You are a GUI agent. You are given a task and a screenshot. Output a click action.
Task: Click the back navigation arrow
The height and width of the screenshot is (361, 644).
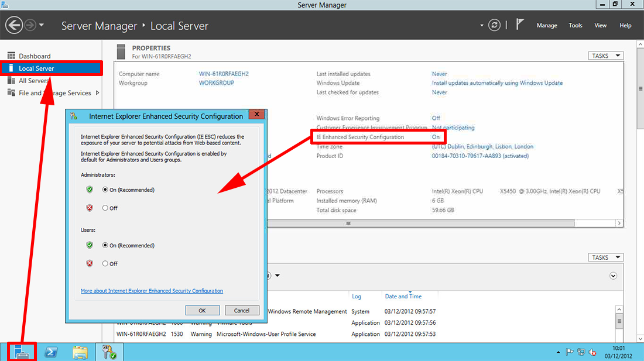click(14, 25)
